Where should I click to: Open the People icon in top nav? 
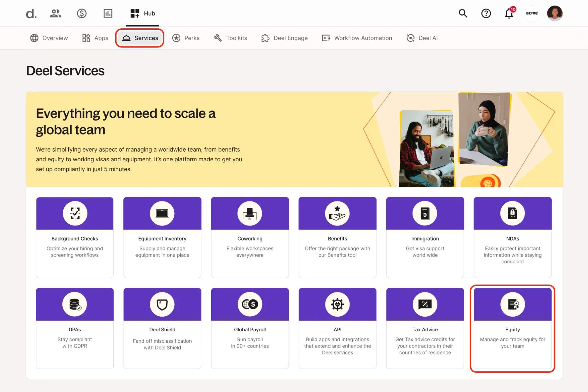pyautogui.click(x=55, y=13)
